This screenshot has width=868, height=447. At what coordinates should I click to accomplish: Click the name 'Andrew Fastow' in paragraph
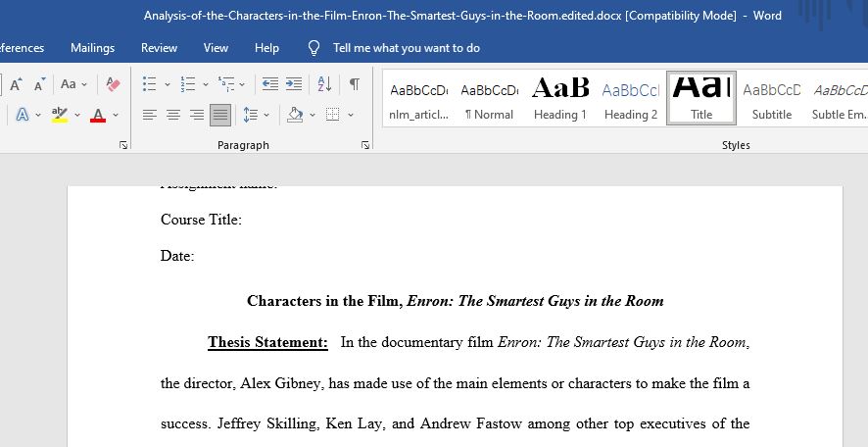tap(471, 423)
